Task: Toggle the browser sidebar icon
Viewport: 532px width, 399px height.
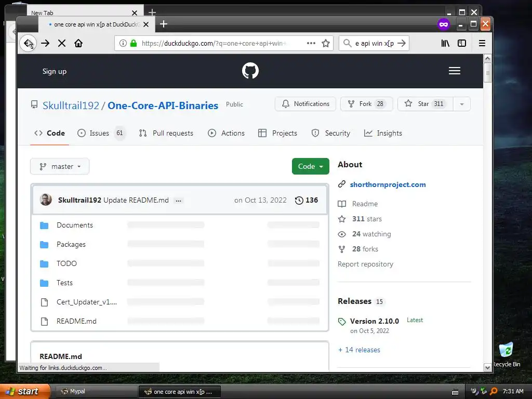Action: [x=462, y=43]
